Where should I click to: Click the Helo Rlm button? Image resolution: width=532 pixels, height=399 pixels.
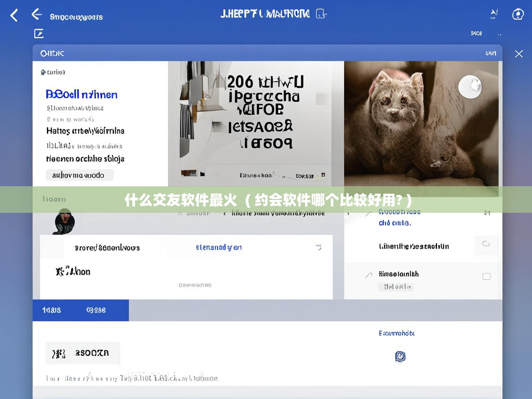point(396,287)
